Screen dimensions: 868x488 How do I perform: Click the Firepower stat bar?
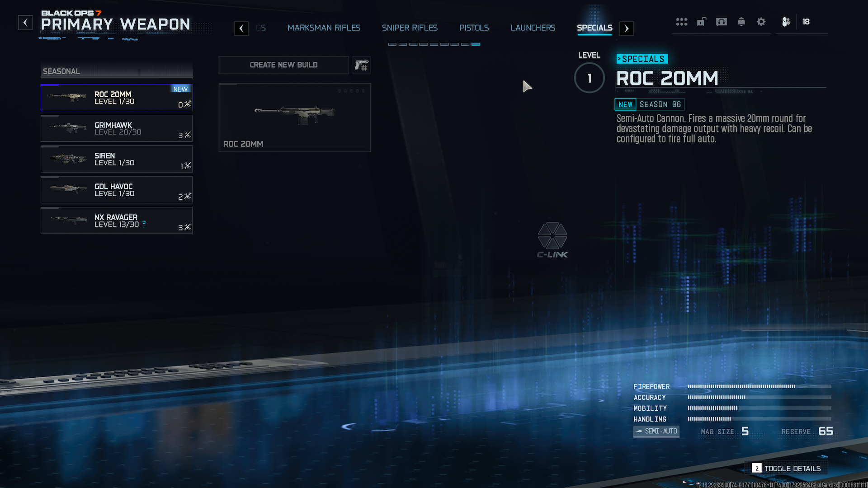coord(759,386)
